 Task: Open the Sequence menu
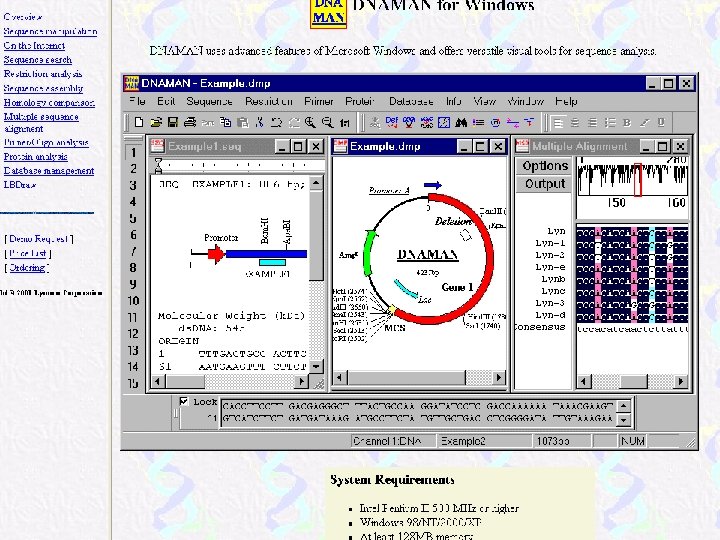point(209,101)
